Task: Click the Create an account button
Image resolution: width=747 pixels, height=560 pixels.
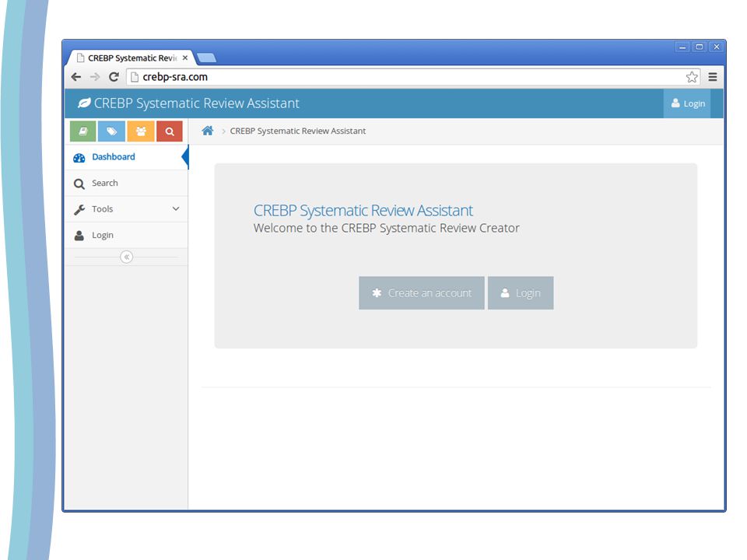Action: coord(422,293)
